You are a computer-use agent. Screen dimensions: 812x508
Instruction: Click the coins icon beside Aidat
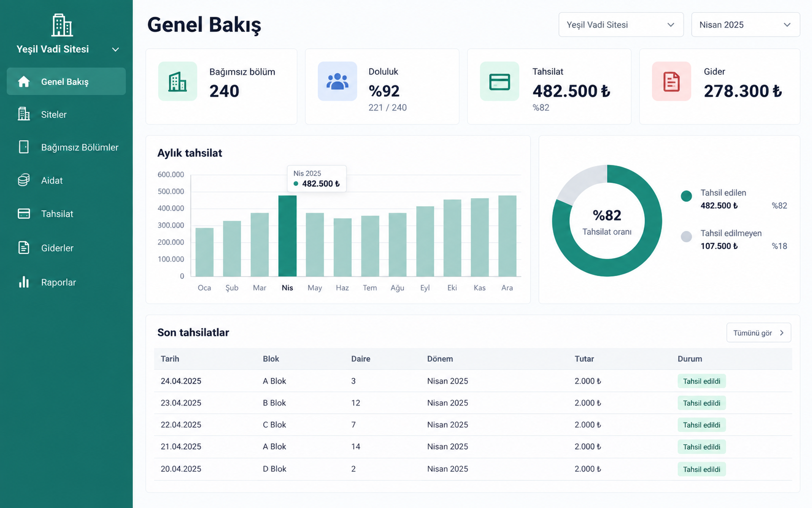tap(24, 180)
